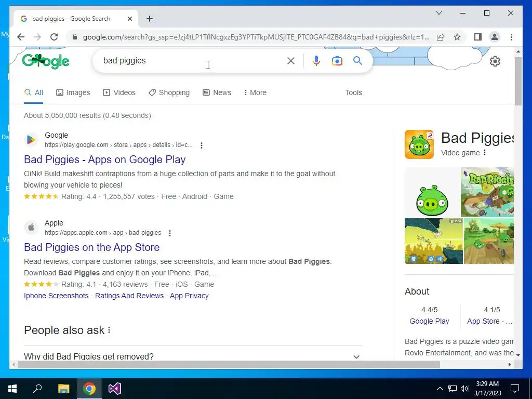The height and width of the screenshot is (399, 532).
Task: Click the network tray icon
Action: coord(453,389)
